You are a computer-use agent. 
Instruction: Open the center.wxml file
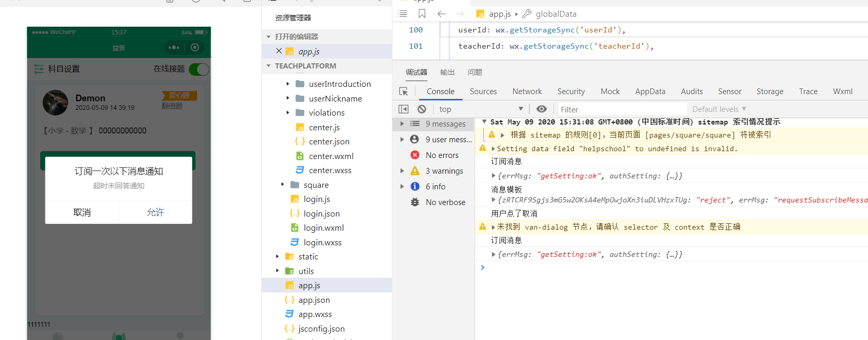(x=331, y=156)
